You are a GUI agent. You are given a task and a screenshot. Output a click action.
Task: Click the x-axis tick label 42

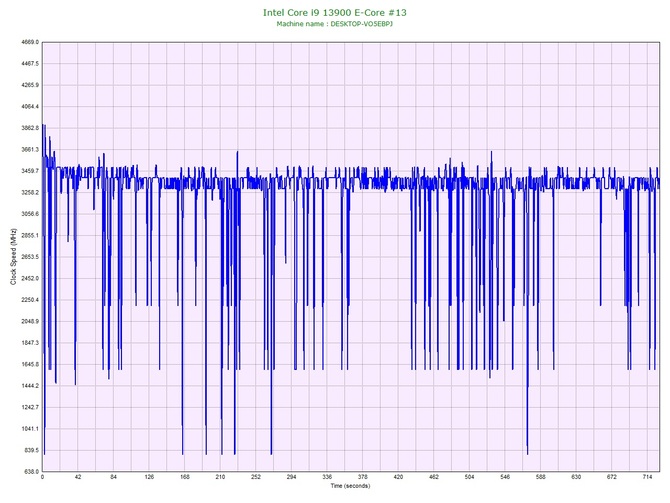point(78,477)
